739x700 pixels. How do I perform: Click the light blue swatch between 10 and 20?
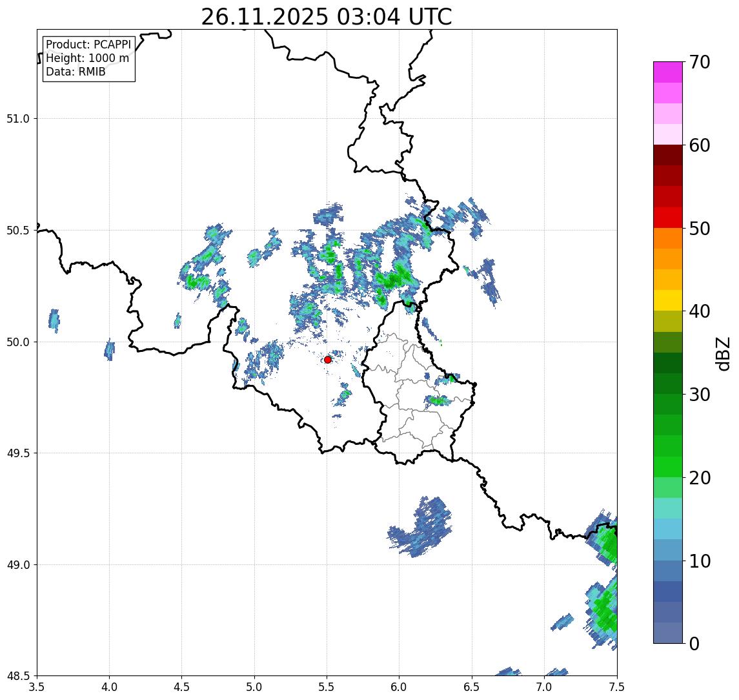tap(668, 530)
